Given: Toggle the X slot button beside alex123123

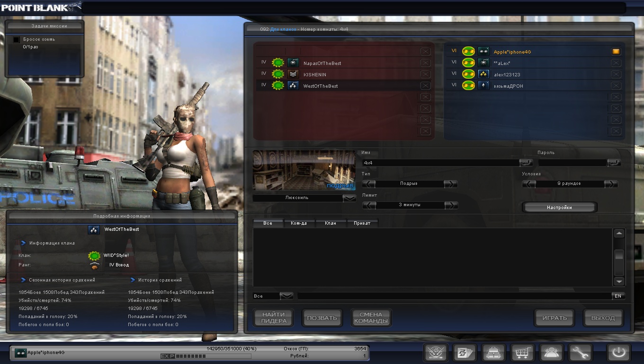Looking at the screenshot, I should coord(616,74).
